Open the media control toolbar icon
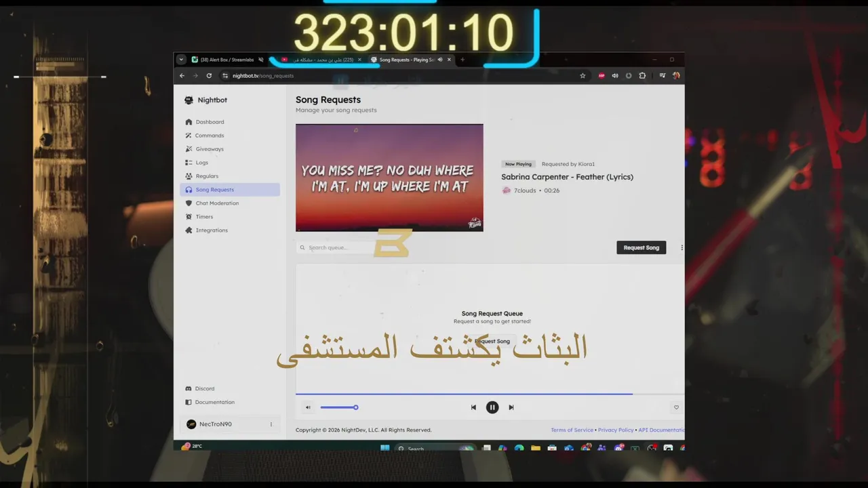The image size is (868, 488). pyautogui.click(x=663, y=76)
